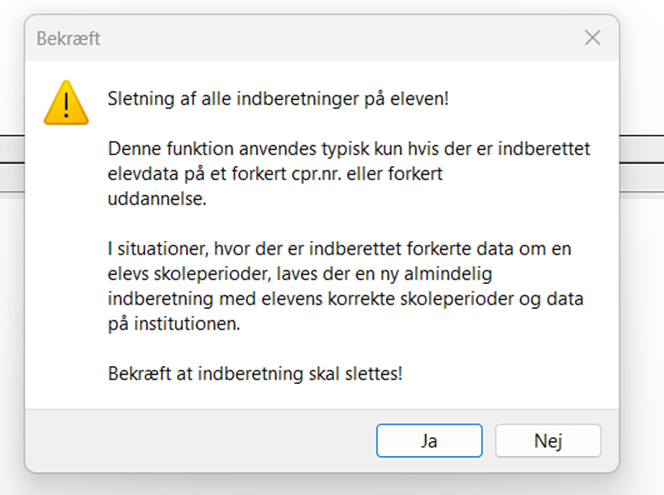Click the word 'Sletning' in the heading
The height and width of the screenshot is (495, 664).
(x=138, y=98)
